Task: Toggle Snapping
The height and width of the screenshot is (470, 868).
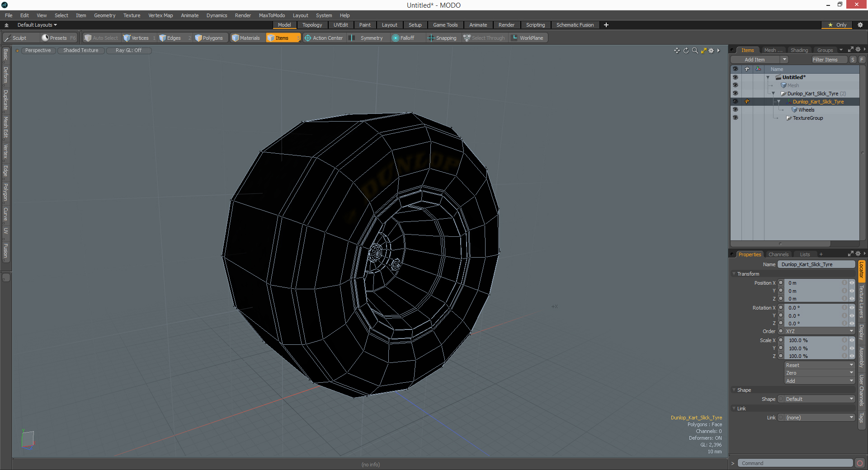Action: [x=443, y=38]
